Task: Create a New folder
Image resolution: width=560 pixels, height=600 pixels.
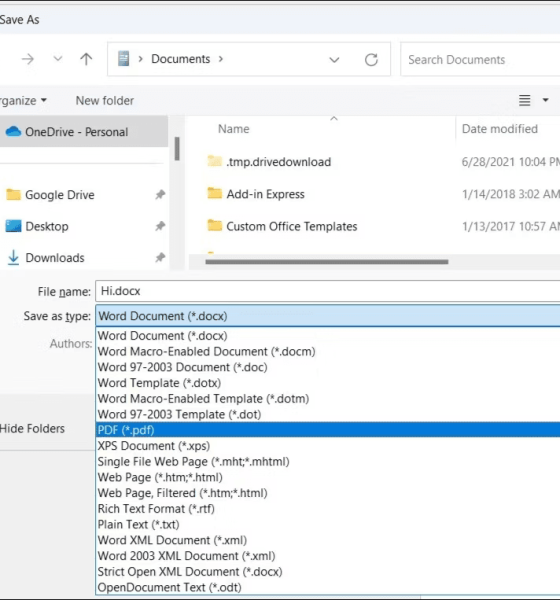Action: (x=104, y=101)
